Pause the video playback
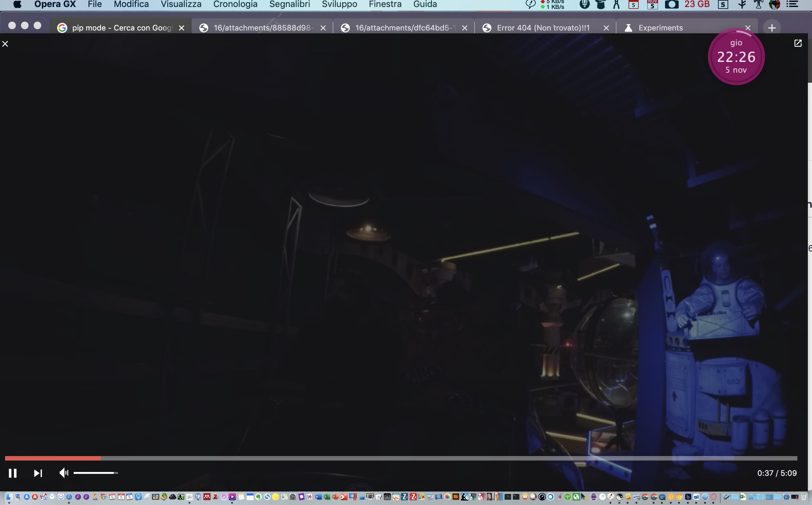The width and height of the screenshot is (812, 505). pos(13,473)
